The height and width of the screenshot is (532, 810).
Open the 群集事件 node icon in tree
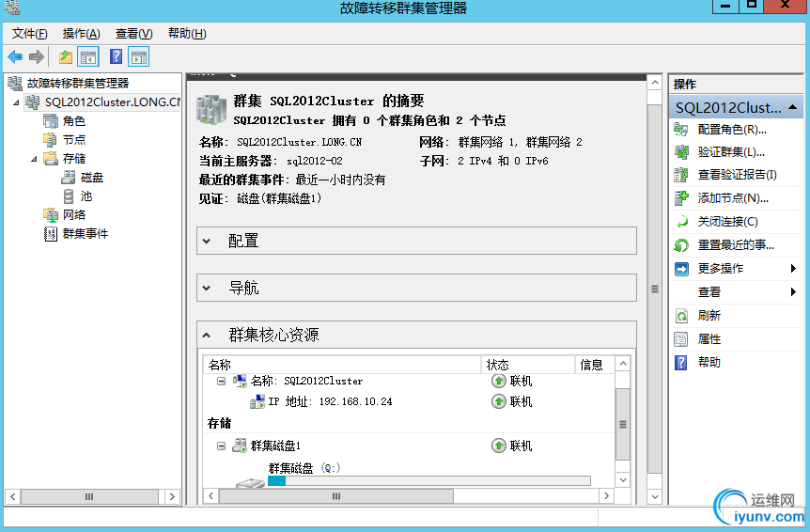(51, 233)
